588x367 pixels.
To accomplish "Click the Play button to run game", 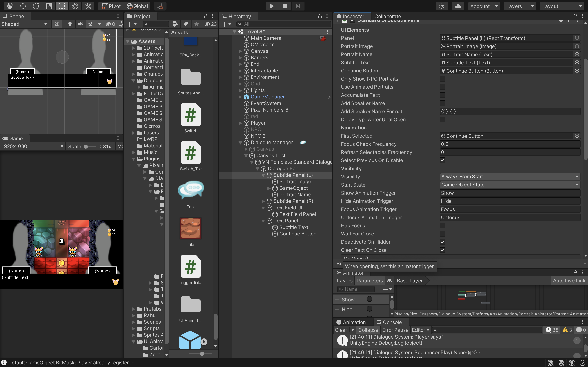I will pos(271,6).
